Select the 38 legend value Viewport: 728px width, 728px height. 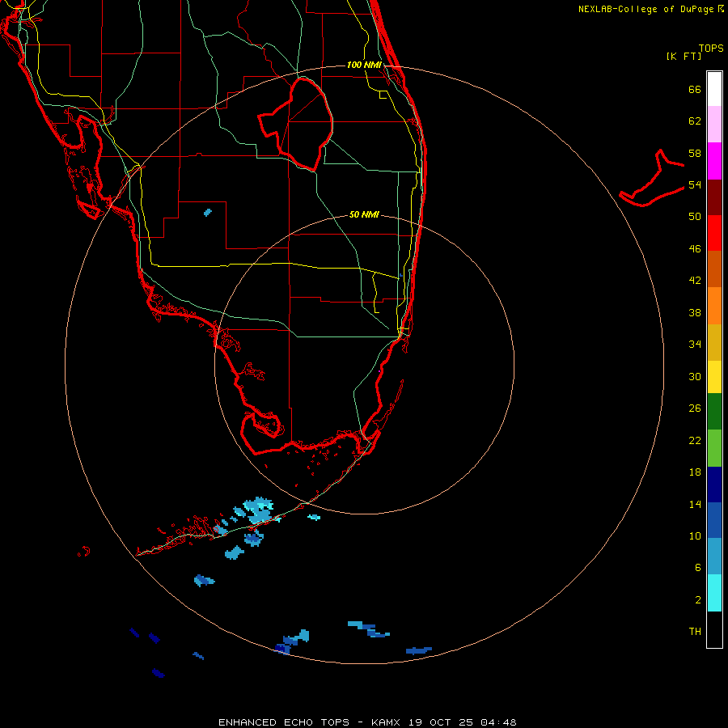695,312
